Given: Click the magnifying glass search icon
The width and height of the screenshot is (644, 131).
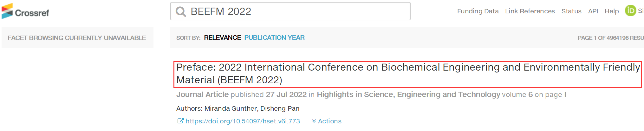Looking at the screenshot, I should (181, 11).
